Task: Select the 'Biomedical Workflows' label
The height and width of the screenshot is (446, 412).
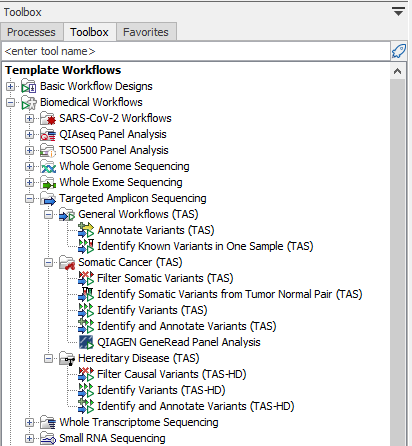Action: 91,102
